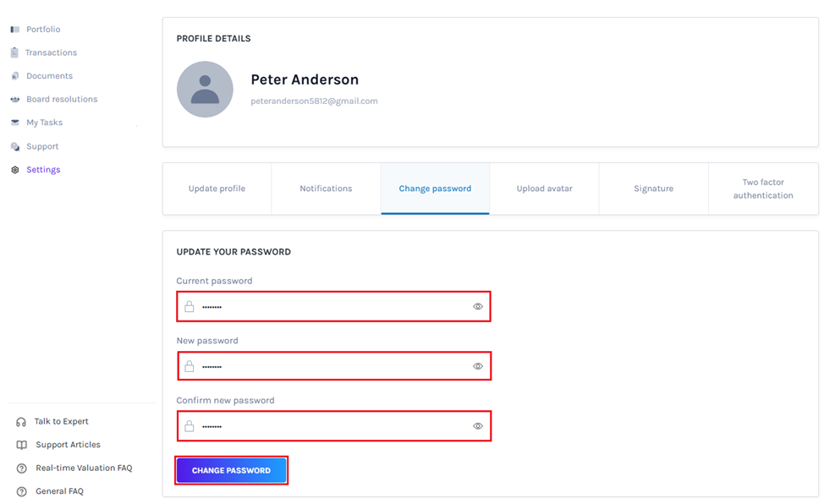Click the Board resolutions icon
This screenshot has height=504, width=824.
tap(14, 99)
